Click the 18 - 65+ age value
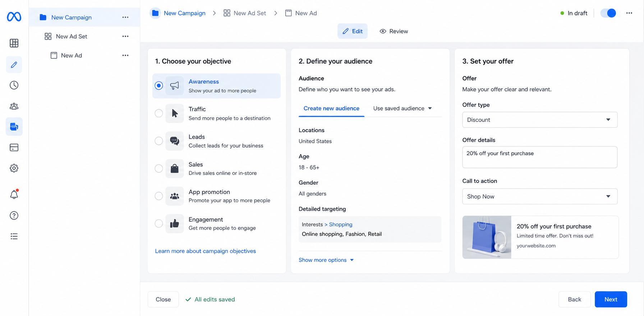This screenshot has width=644, height=316. tap(309, 167)
